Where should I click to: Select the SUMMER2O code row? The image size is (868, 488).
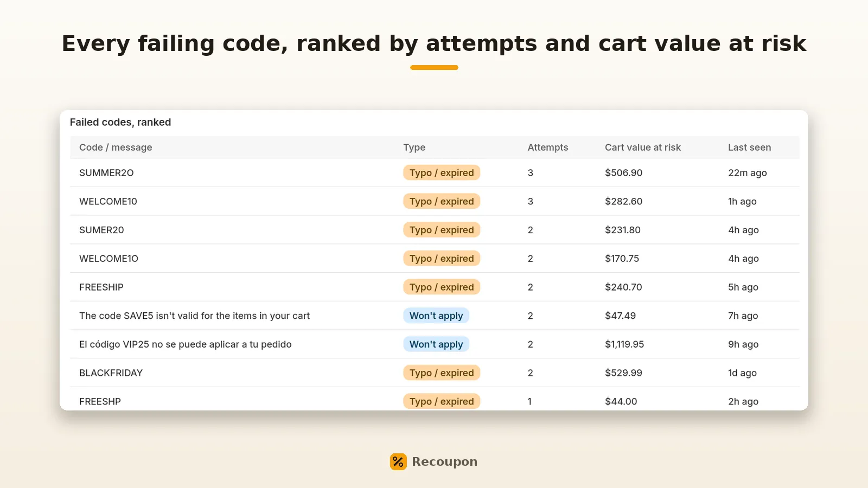click(435, 172)
